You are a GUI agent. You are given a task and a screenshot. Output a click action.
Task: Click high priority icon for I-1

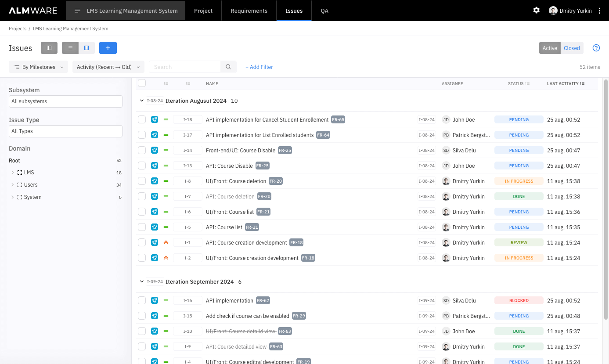(x=166, y=242)
